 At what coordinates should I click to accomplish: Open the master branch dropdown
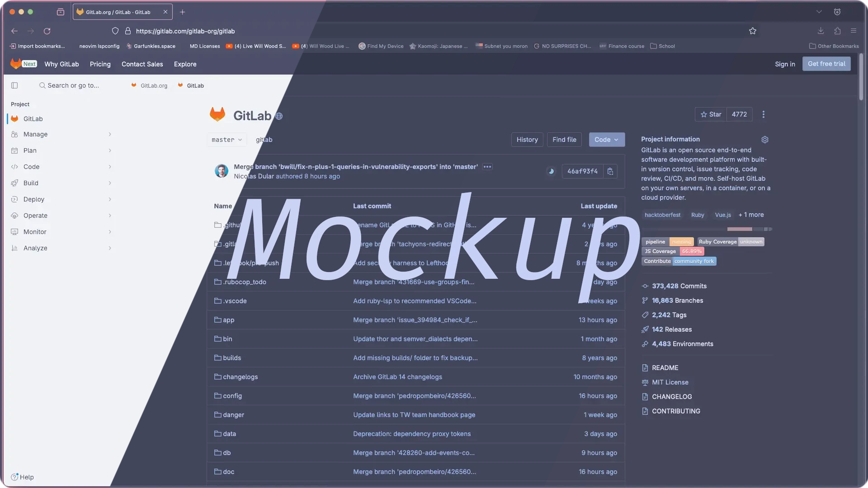coord(226,140)
